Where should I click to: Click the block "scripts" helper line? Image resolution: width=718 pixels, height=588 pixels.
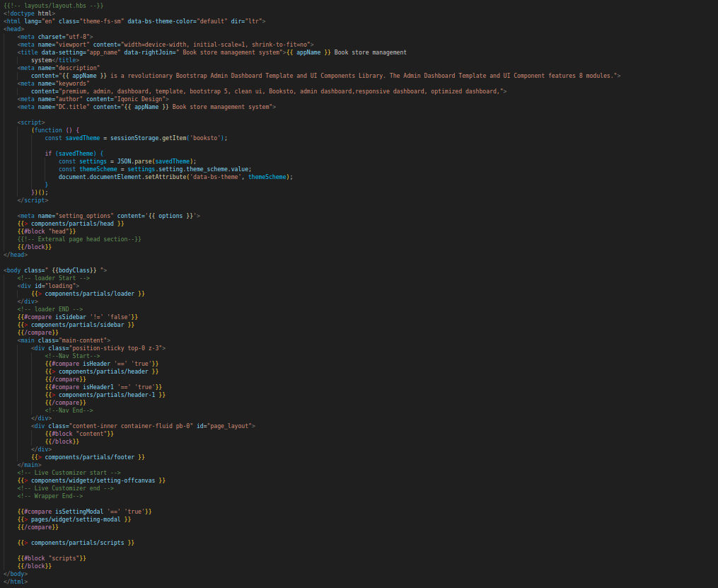click(x=52, y=558)
